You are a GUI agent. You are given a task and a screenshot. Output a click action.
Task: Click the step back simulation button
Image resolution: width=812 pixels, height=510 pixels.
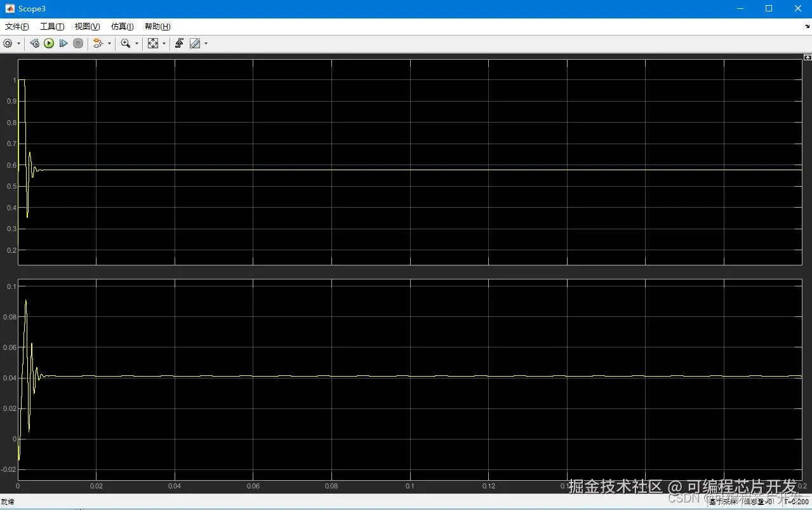[35, 43]
